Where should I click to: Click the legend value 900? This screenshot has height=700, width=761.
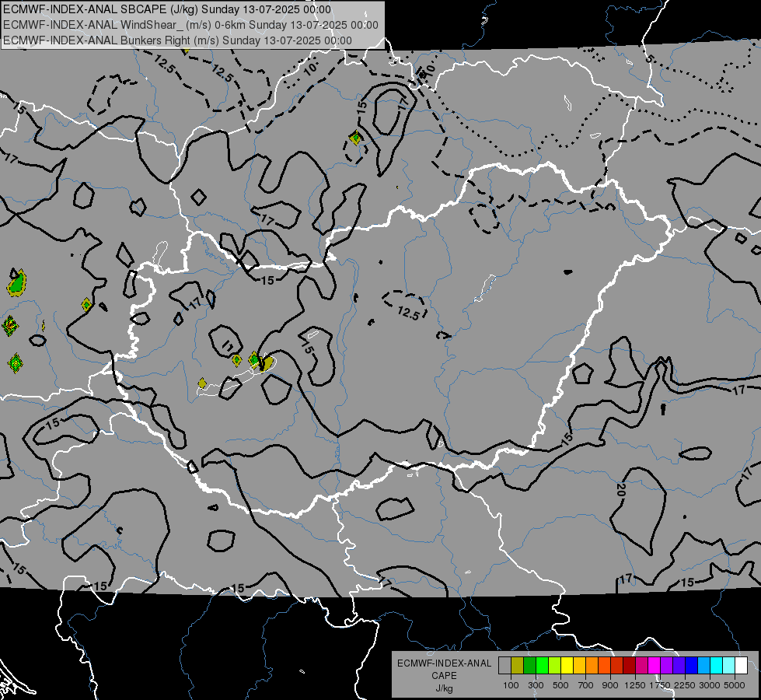point(610,685)
